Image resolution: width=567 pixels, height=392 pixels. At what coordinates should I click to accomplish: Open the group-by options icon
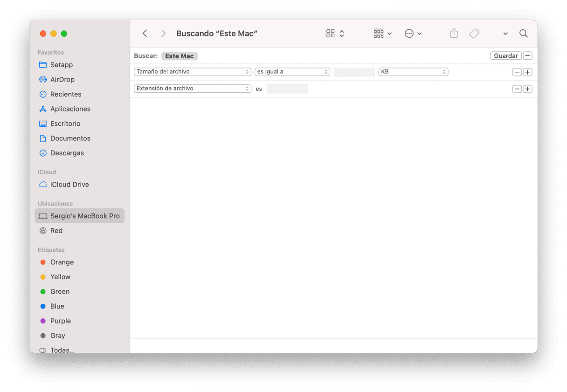click(379, 34)
